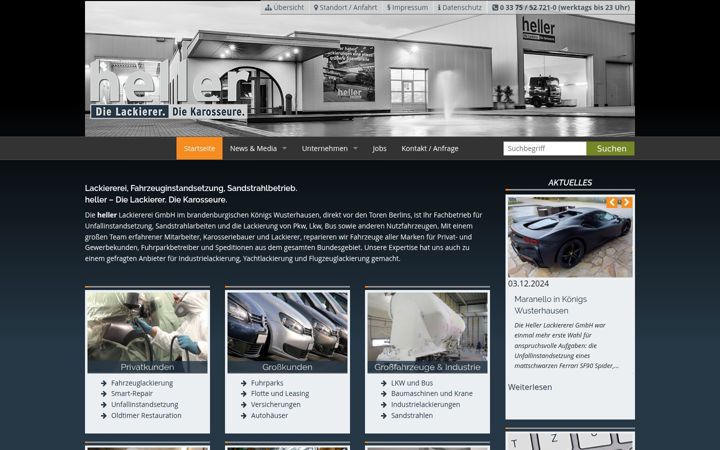Show the next news slide with the right arrow

click(627, 202)
